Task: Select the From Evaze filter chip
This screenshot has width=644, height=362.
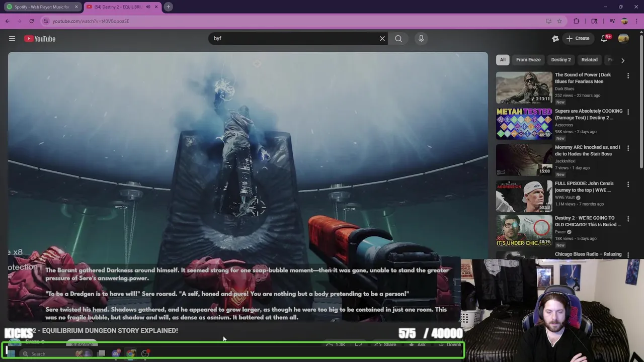Action: pyautogui.click(x=528, y=60)
